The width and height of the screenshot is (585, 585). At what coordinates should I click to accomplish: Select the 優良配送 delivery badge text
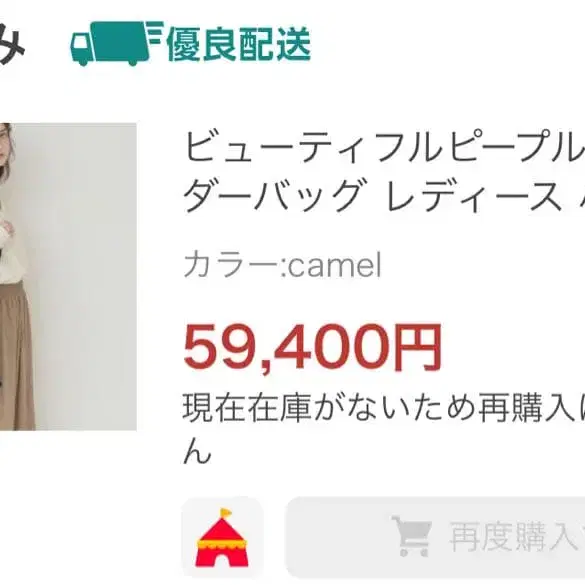[239, 44]
